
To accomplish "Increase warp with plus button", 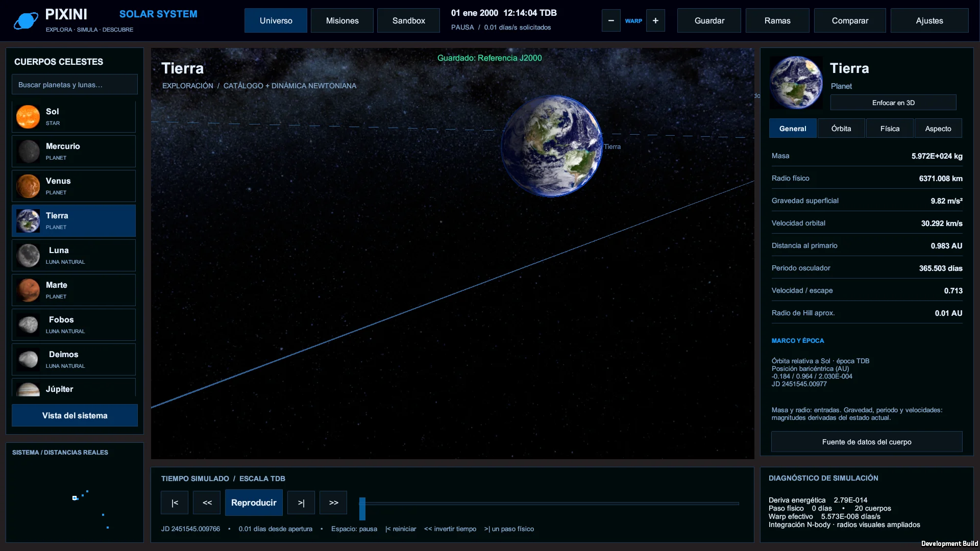I will click(x=655, y=21).
